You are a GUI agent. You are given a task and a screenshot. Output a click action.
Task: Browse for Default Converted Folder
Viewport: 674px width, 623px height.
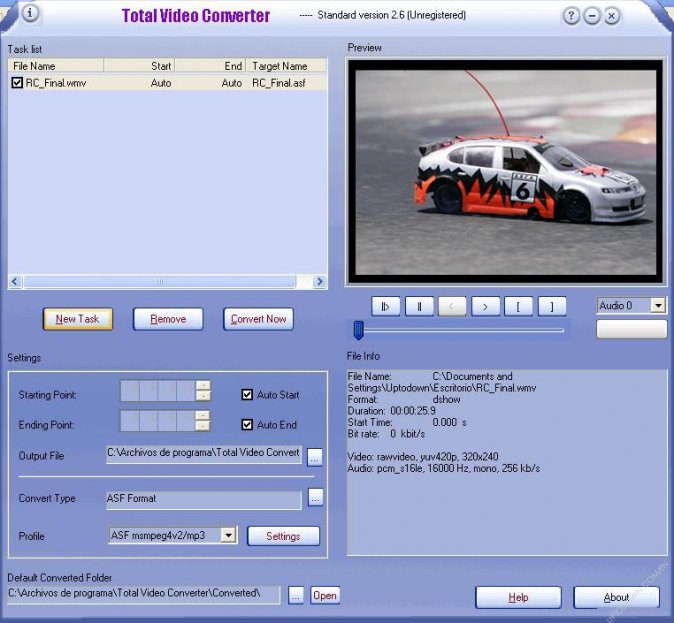point(296,595)
